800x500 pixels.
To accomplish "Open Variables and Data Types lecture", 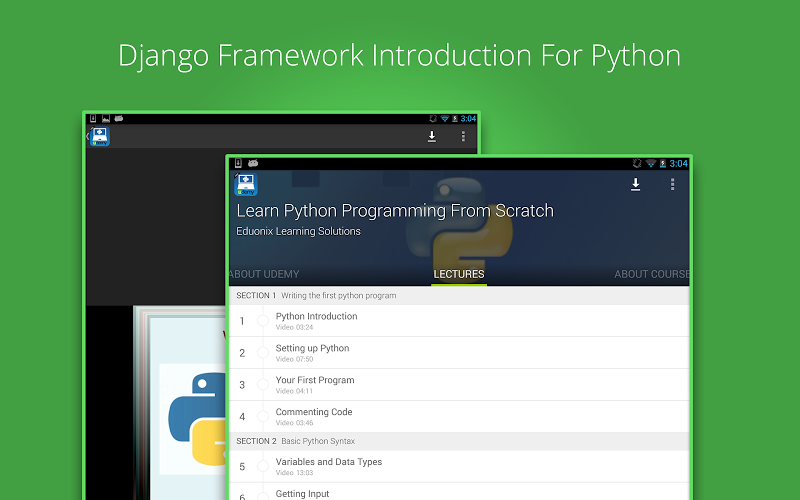I will [x=328, y=466].
